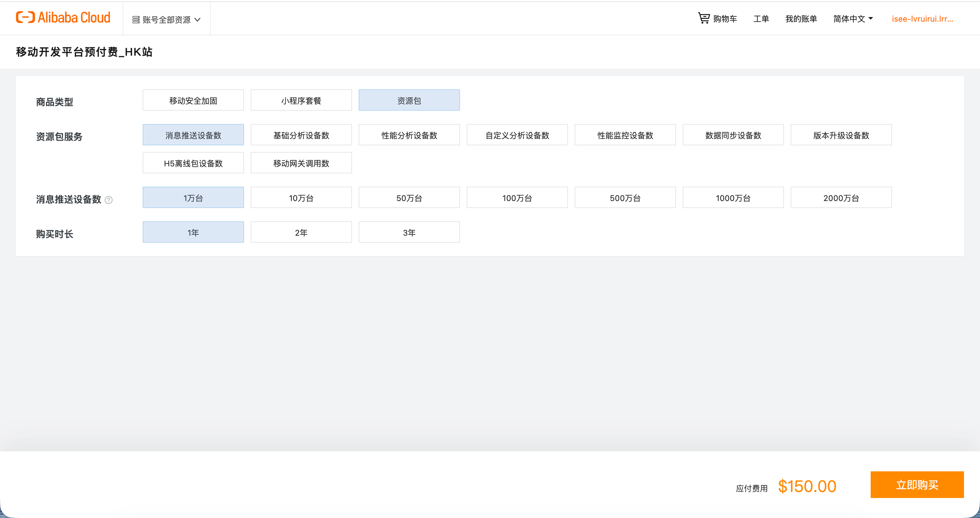Open 简体中文 language dropdown
The image size is (980, 518).
click(x=853, y=19)
